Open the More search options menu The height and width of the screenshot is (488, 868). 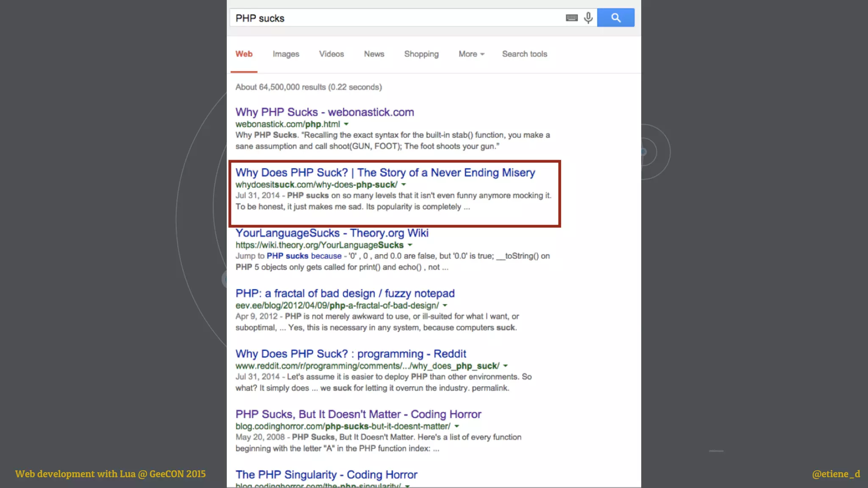[471, 54]
